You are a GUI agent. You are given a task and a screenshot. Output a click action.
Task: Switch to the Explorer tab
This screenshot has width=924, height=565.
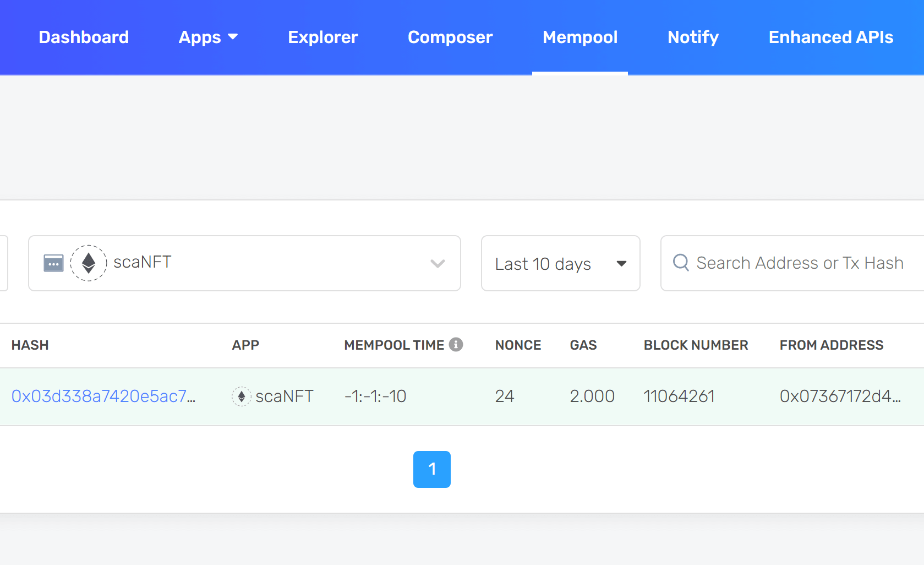click(x=322, y=37)
